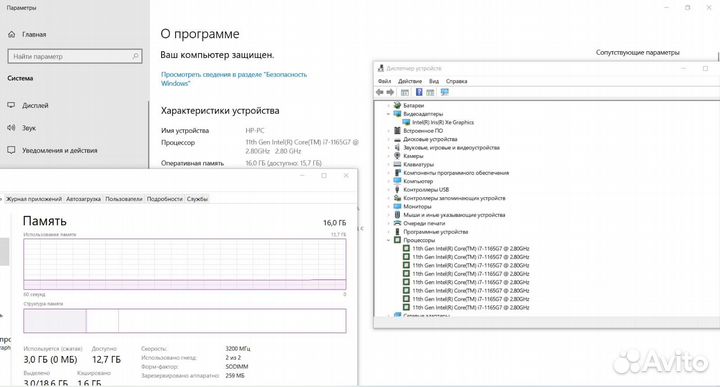
Task: Open Уведомления и действия settings page
Action: pos(60,150)
